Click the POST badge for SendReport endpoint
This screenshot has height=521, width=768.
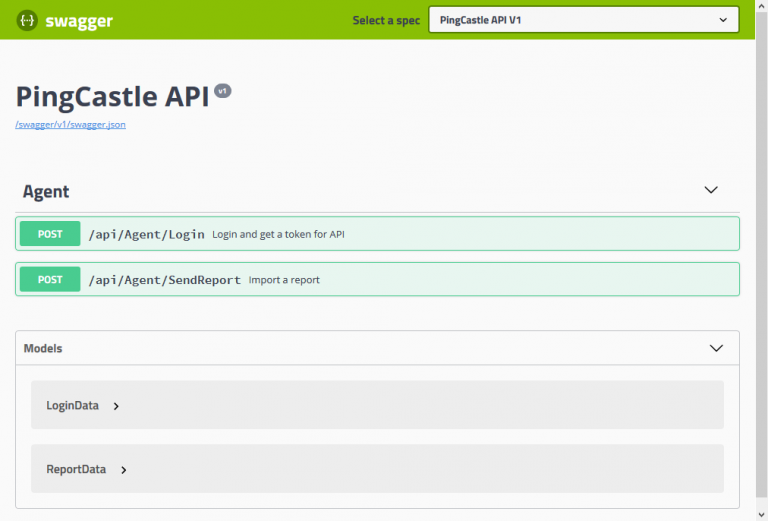(50, 280)
